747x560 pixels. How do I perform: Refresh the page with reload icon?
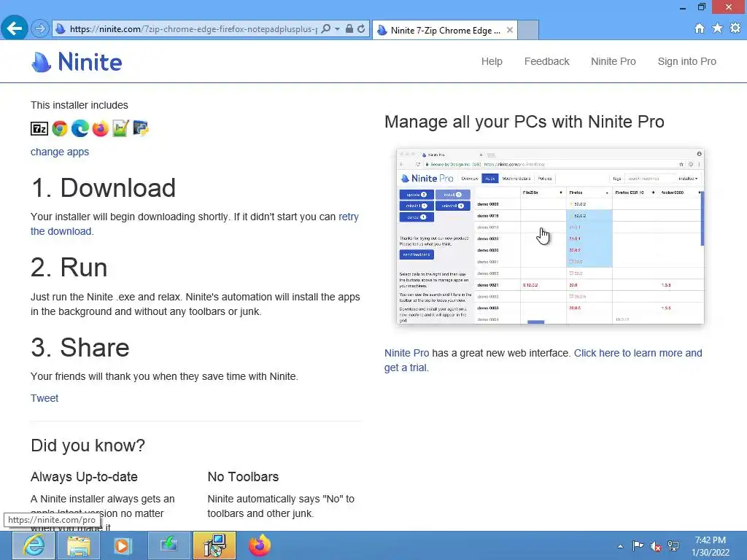pyautogui.click(x=362, y=29)
